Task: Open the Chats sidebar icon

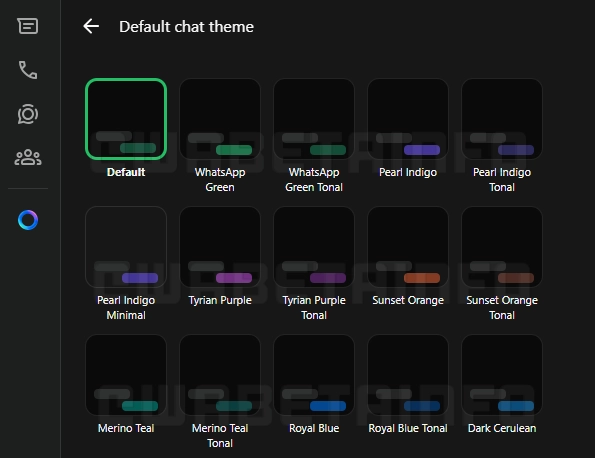Action: click(x=28, y=26)
